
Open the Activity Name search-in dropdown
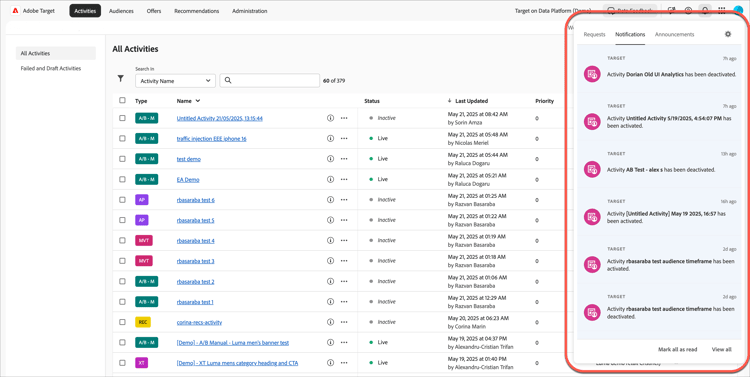[176, 81]
